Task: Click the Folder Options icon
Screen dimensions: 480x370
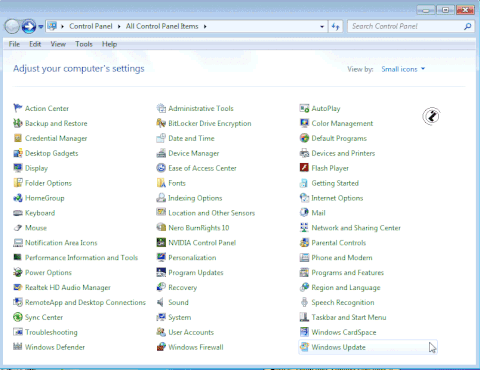Action: pos(18,183)
